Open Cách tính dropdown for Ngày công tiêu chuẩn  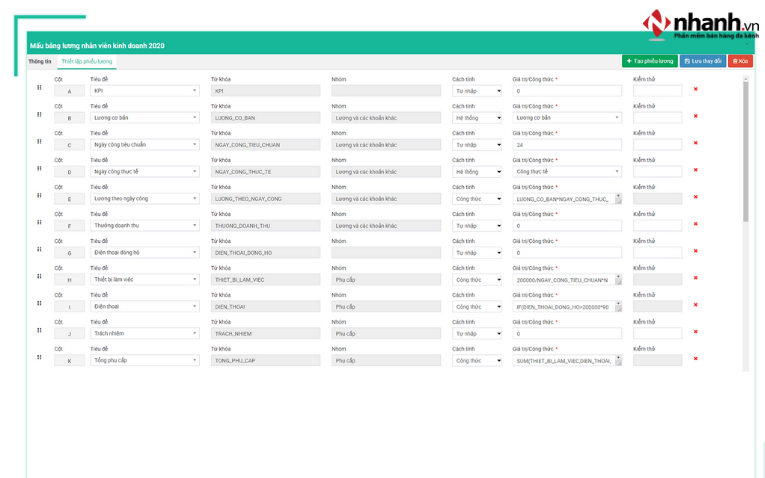point(477,145)
